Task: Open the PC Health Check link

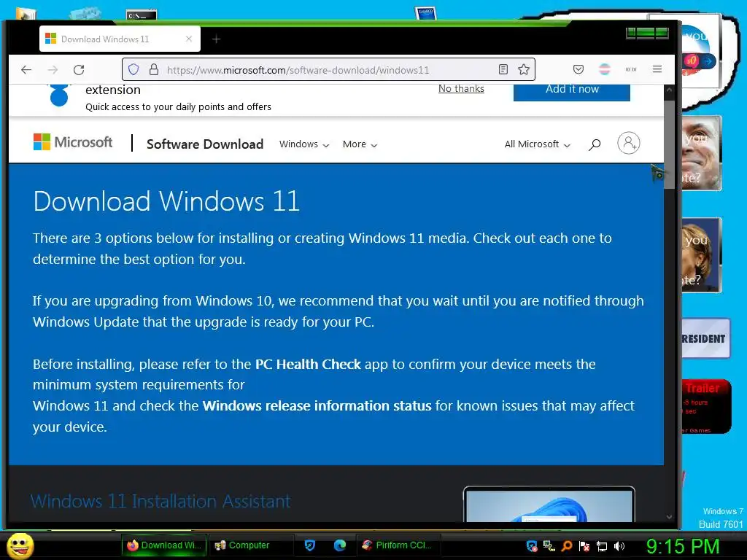Action: 308,365
